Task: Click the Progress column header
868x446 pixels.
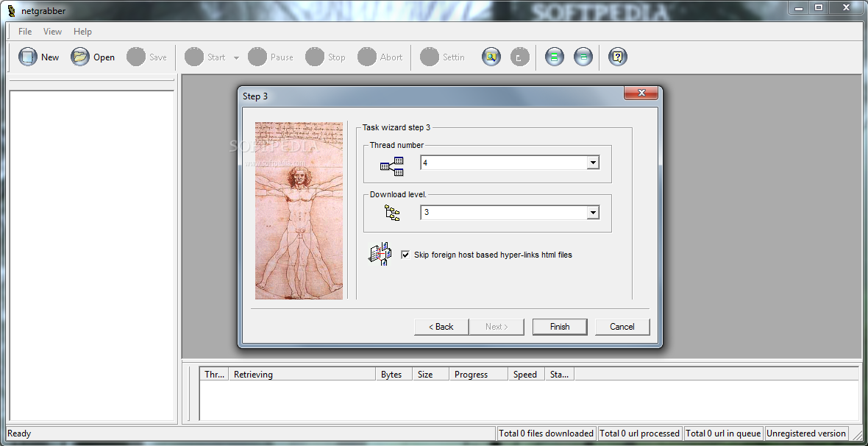Action: pos(477,375)
